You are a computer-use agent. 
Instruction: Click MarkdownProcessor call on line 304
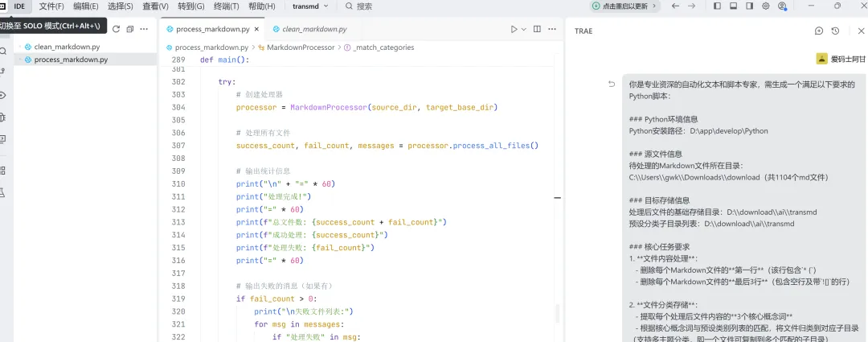pos(328,108)
